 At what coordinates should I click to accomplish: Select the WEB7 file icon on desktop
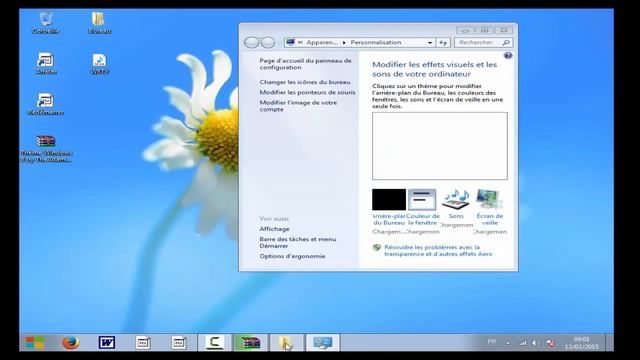click(99, 64)
